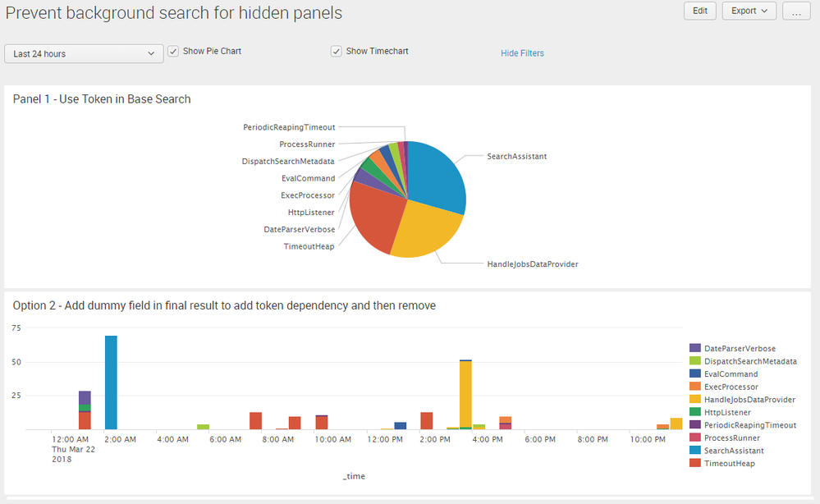Click the 75 y-axis value label

tap(16, 328)
